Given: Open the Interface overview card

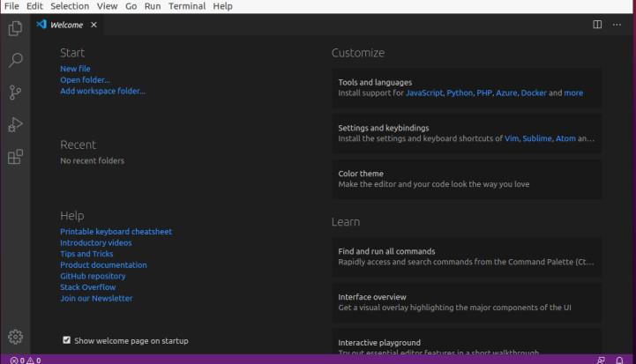Looking at the screenshot, I should pyautogui.click(x=467, y=302).
